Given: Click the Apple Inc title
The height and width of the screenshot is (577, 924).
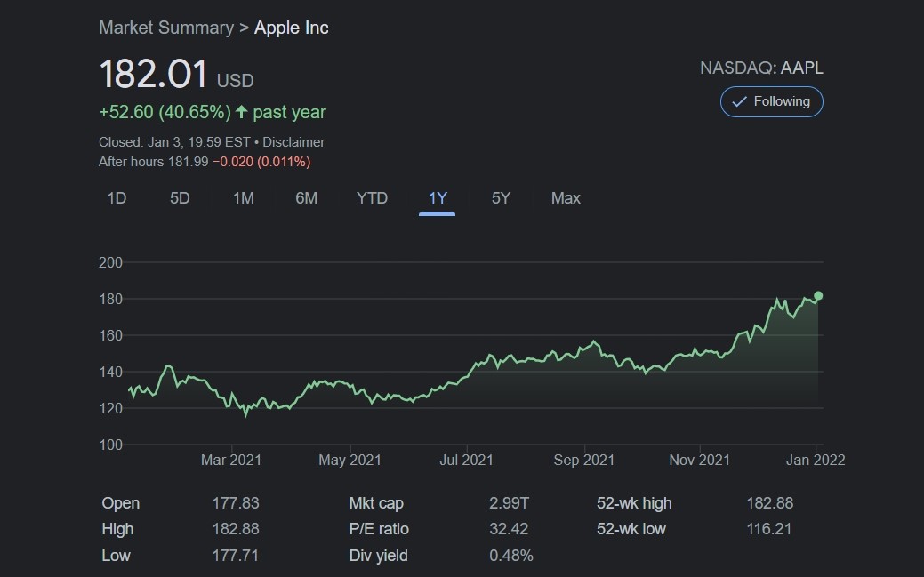Looking at the screenshot, I should (x=291, y=28).
